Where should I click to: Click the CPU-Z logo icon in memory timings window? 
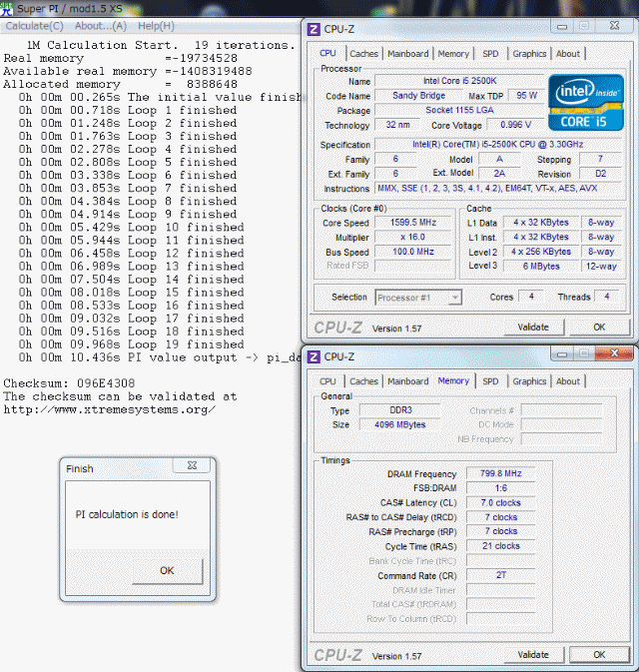click(x=315, y=356)
